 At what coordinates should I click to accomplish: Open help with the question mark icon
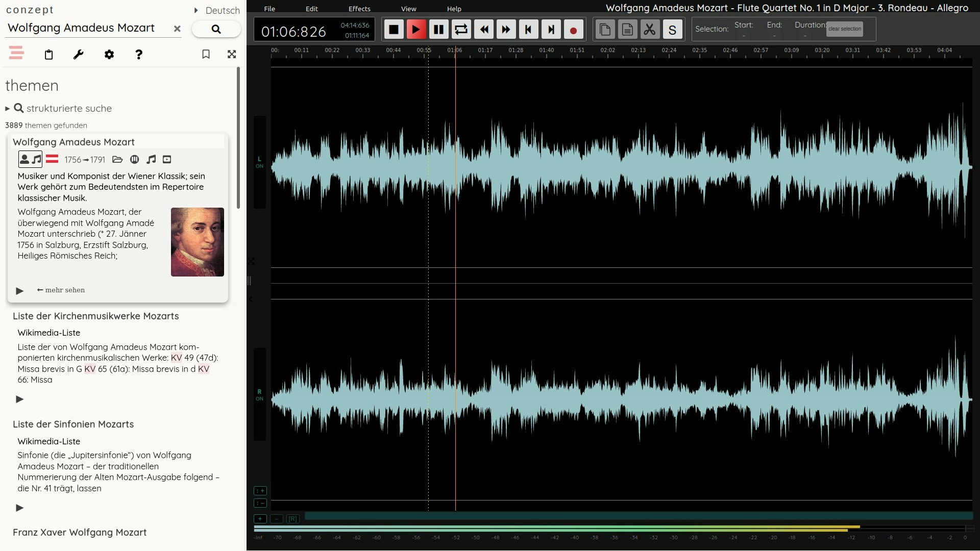(139, 54)
